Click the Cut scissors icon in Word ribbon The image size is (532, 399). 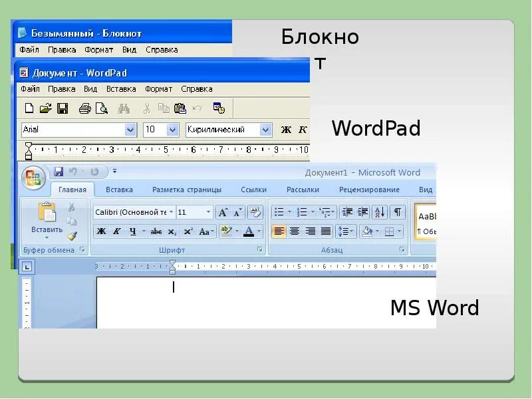pos(71,207)
